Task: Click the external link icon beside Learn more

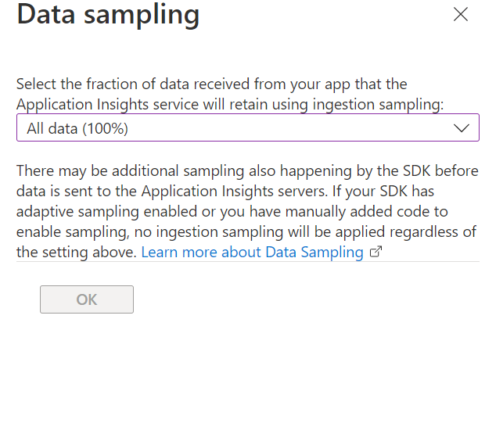Action: pyautogui.click(x=375, y=252)
